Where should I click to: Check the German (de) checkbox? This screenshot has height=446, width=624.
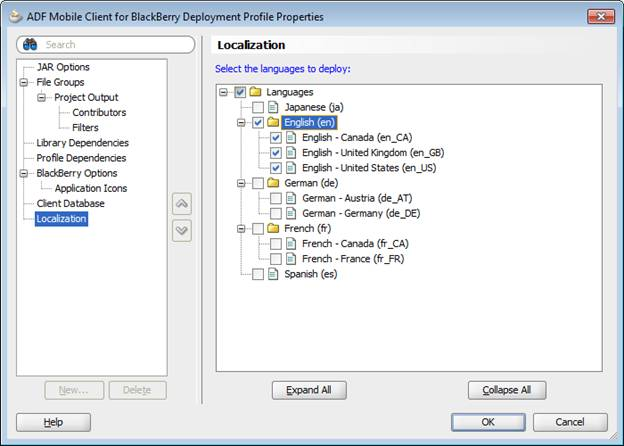[258, 183]
